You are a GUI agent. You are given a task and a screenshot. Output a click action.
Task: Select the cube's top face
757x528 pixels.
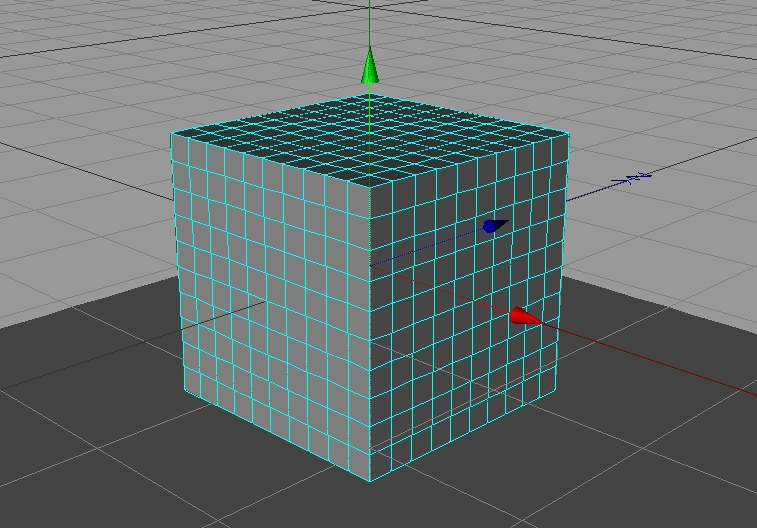click(370, 139)
